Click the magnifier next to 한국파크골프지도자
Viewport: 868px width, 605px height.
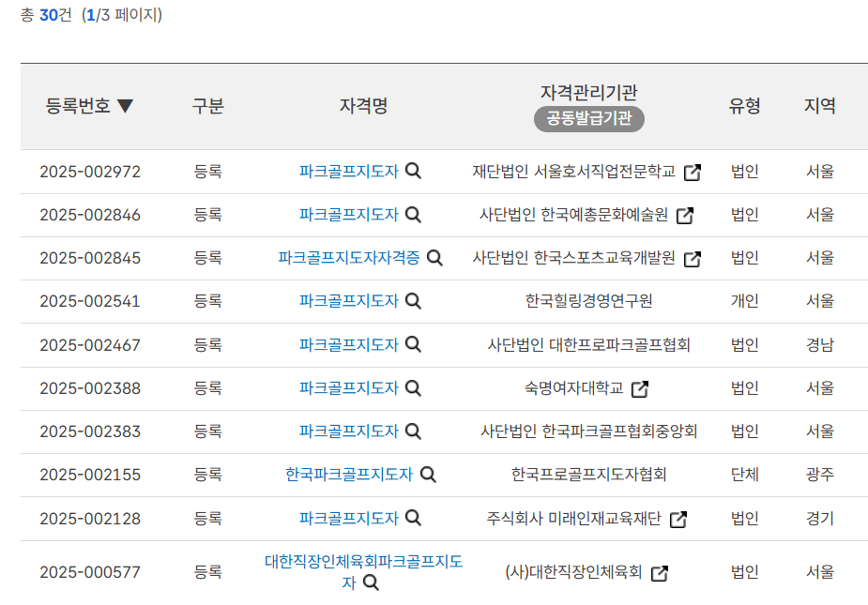pyautogui.click(x=429, y=475)
